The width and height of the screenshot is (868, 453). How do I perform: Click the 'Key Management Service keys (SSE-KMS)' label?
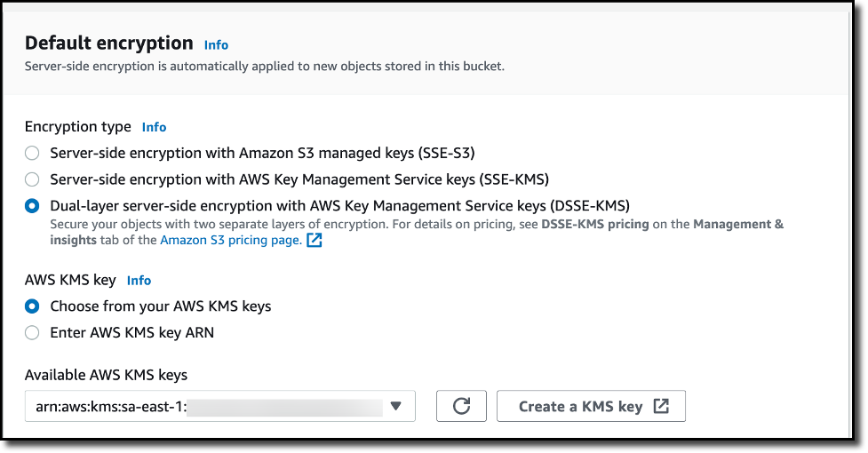pos(299,179)
